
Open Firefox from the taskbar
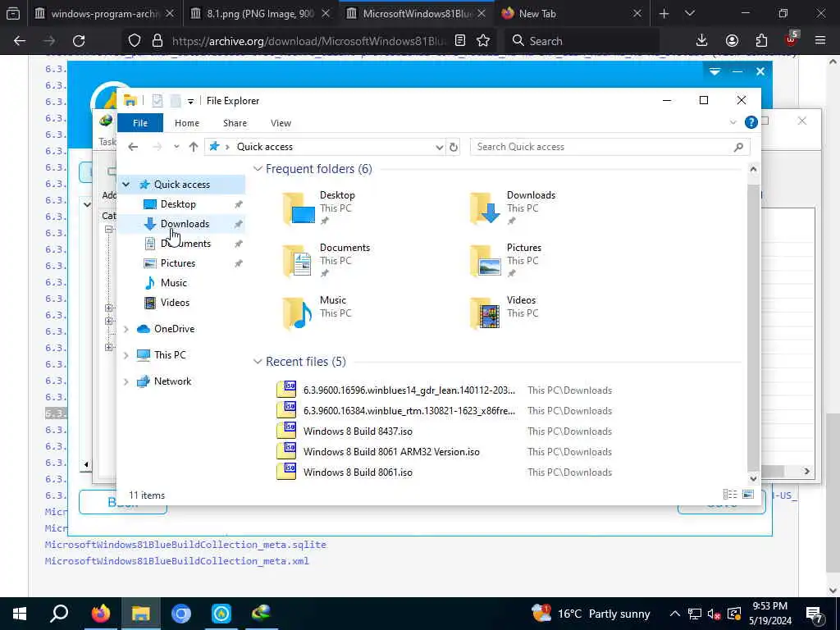[100, 614]
